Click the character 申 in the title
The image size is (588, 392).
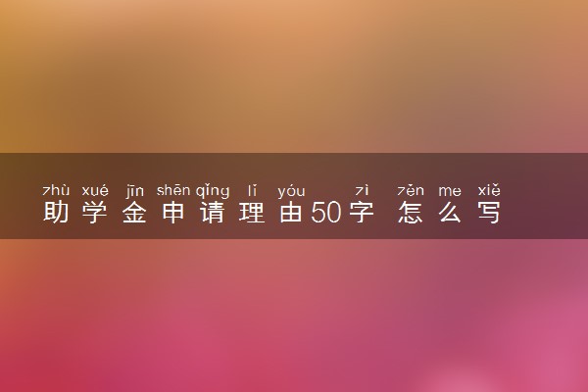tap(173, 212)
